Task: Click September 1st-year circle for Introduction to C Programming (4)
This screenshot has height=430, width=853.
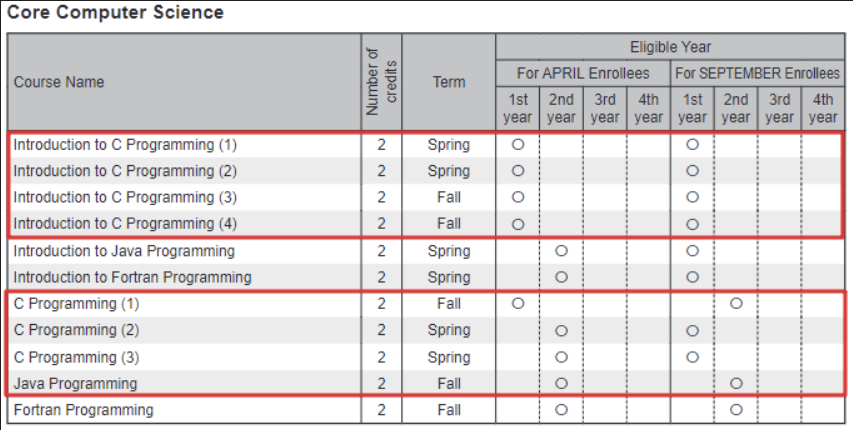Action: (x=692, y=224)
